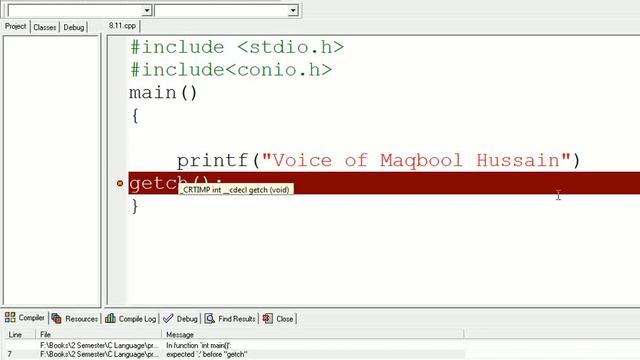Click the #include<conio.h> line
Screen dimensions: 640x360
(231, 70)
